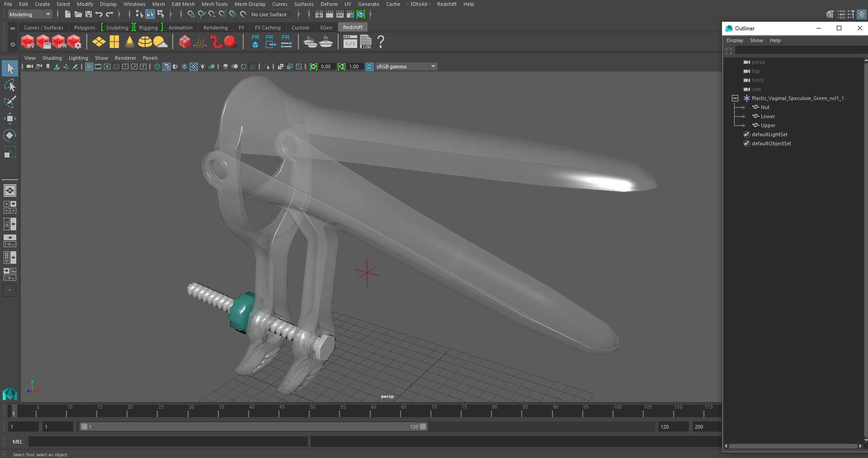Switch to the Sculpting shelf tab
This screenshot has width=868, height=458.
[117, 28]
